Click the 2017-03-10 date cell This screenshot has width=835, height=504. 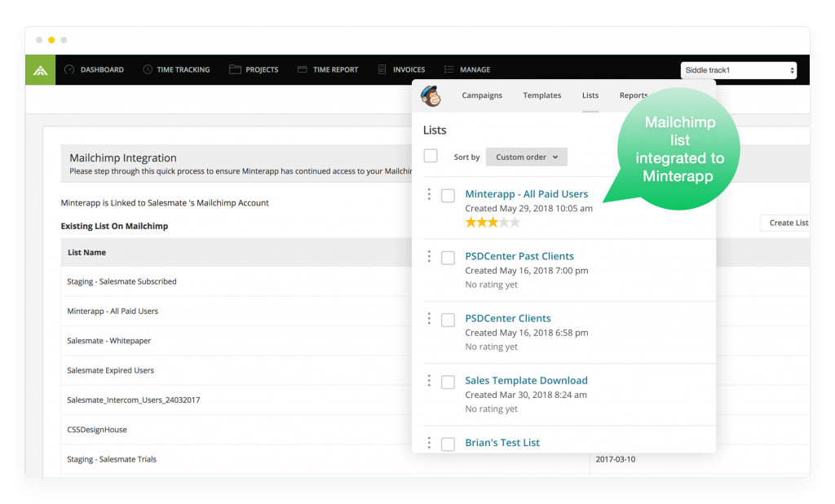(615, 459)
